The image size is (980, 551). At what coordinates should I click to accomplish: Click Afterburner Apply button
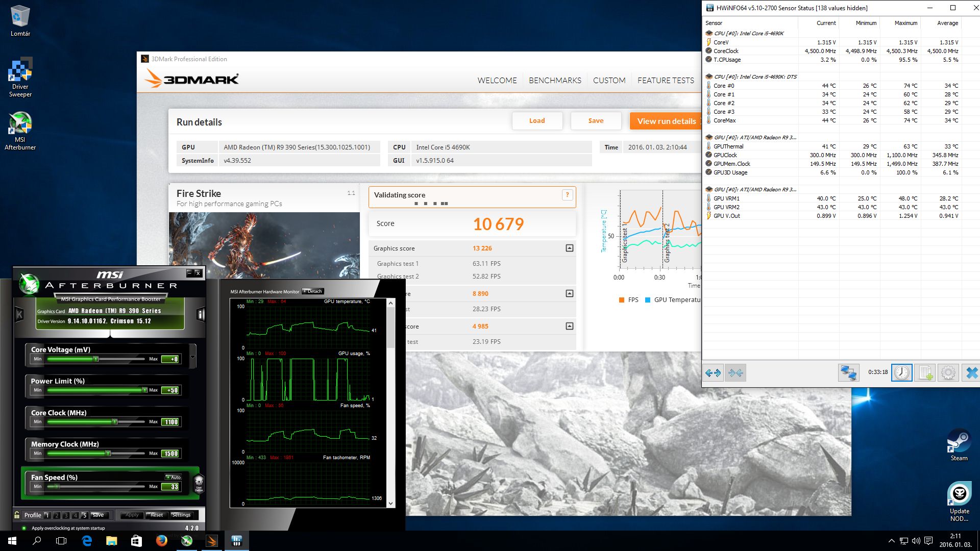(132, 515)
